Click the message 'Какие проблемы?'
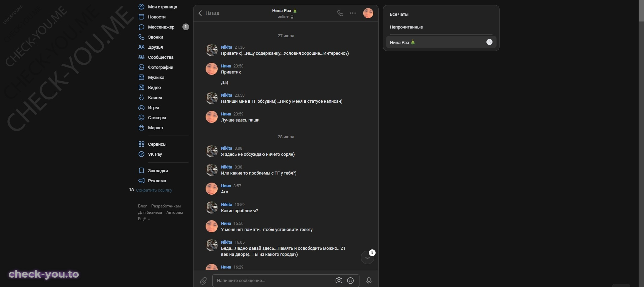 pyautogui.click(x=240, y=211)
